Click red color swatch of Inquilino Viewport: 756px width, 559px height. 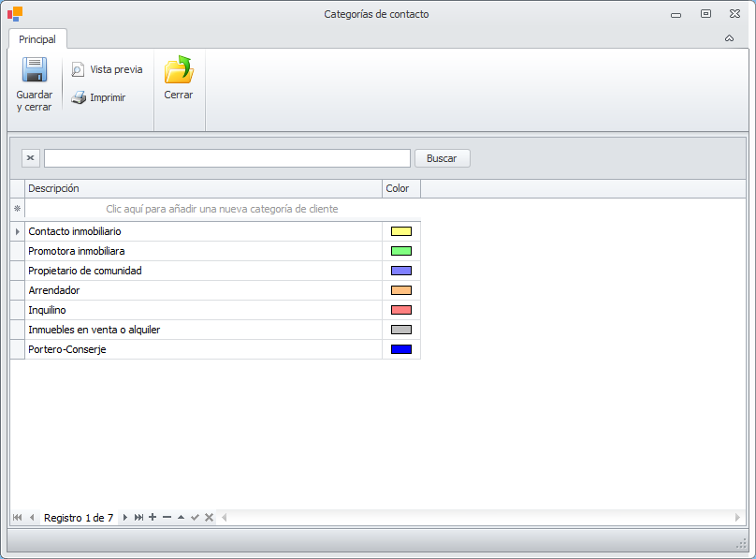(x=401, y=310)
